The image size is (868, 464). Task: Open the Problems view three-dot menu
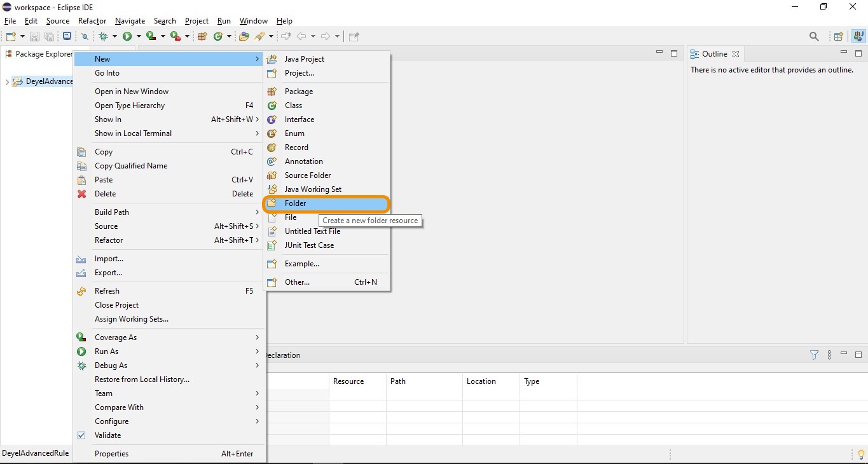tap(829, 355)
